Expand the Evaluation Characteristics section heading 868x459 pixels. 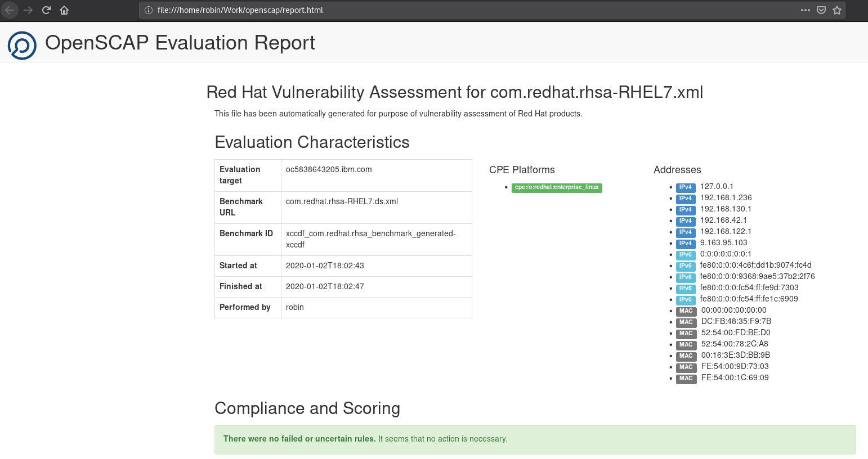(x=311, y=142)
